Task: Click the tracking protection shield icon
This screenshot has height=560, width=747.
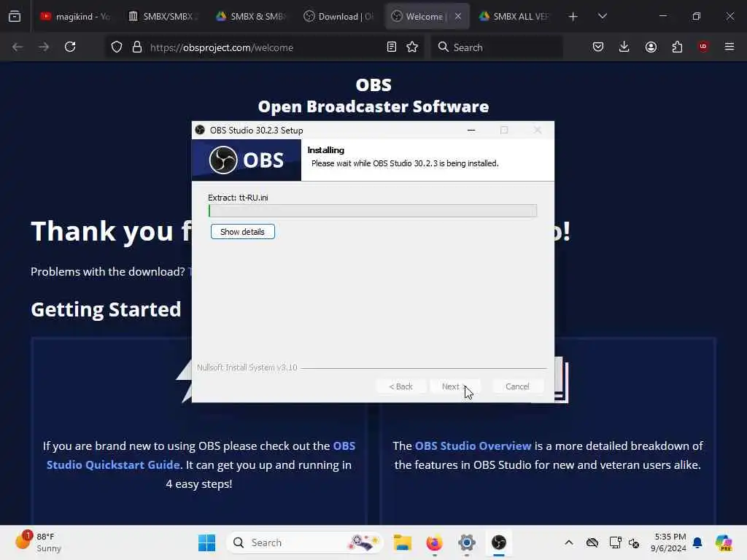Action: pos(117,47)
